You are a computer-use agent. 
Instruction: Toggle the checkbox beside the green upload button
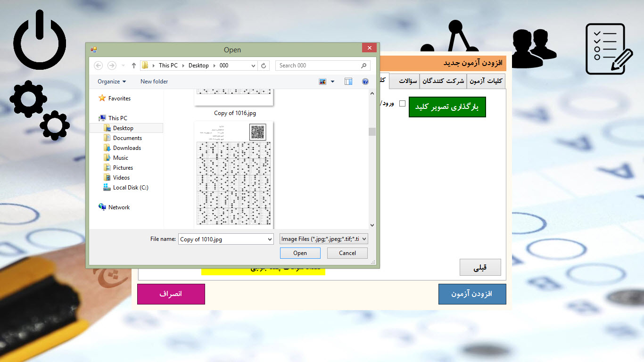pos(402,104)
